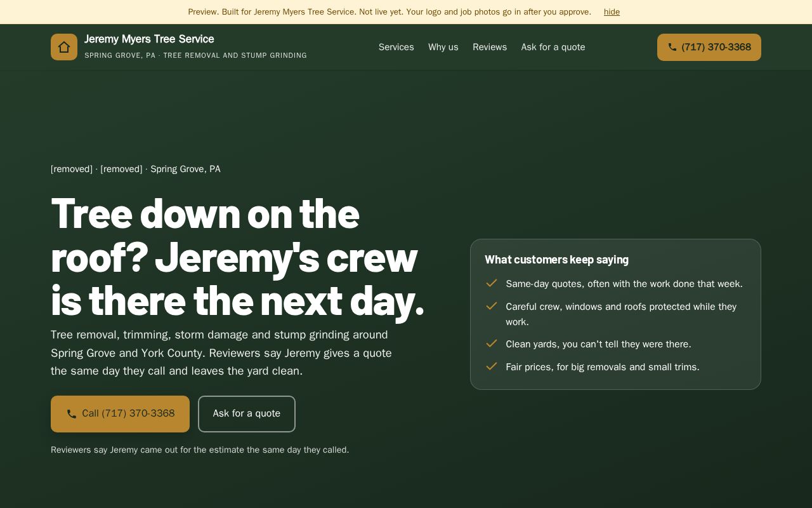Image resolution: width=812 pixels, height=508 pixels.
Task: Click the phone icon in the hero Call button
Action: (x=72, y=414)
